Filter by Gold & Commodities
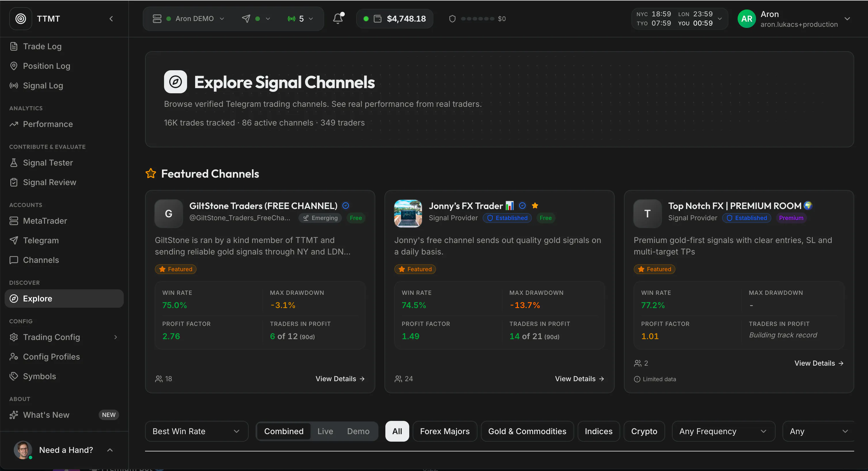The width and height of the screenshot is (868, 471). pyautogui.click(x=527, y=431)
